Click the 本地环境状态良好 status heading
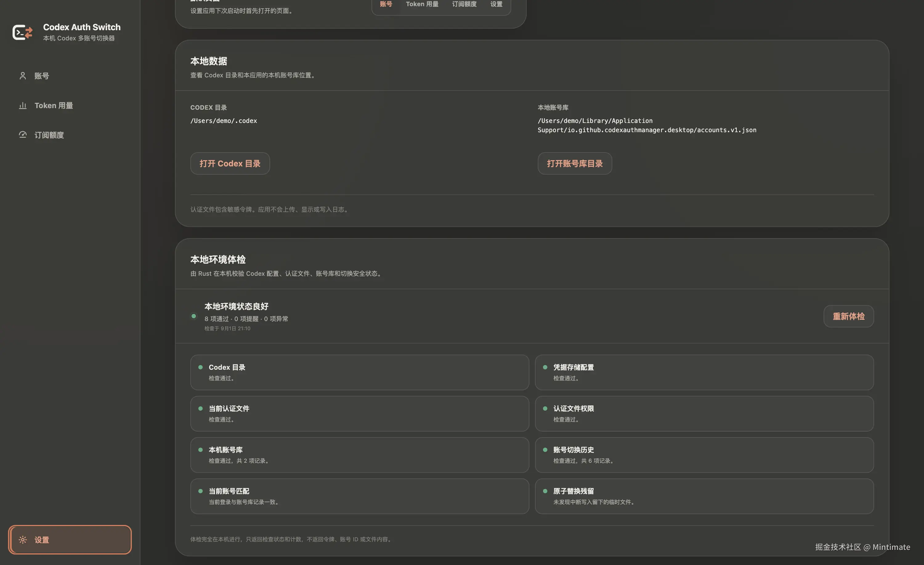924x565 pixels. coord(236,306)
